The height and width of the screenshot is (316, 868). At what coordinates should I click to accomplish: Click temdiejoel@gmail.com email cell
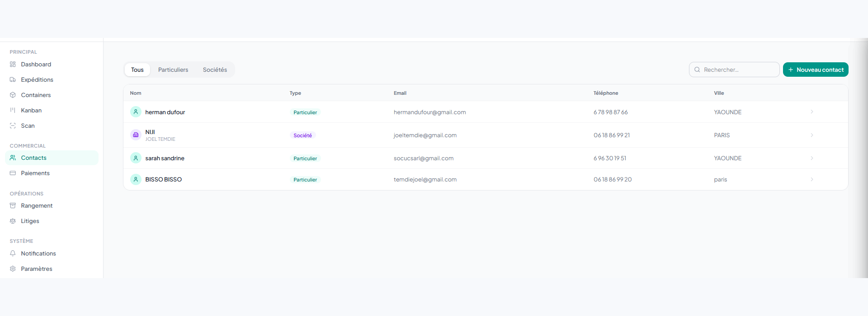[425, 180]
